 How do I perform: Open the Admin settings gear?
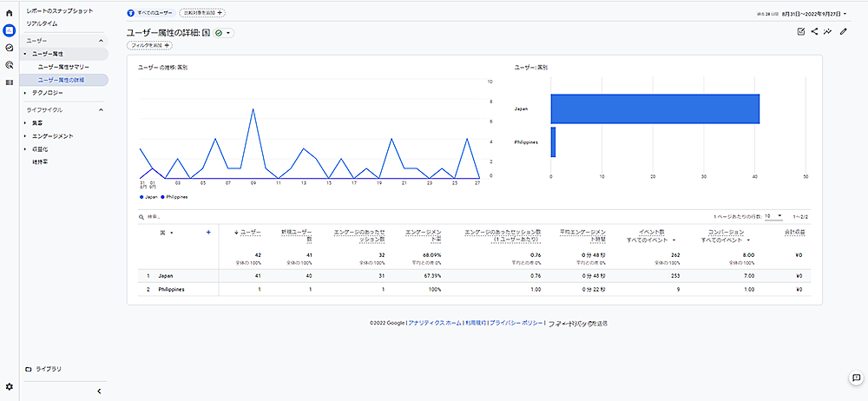[10, 385]
